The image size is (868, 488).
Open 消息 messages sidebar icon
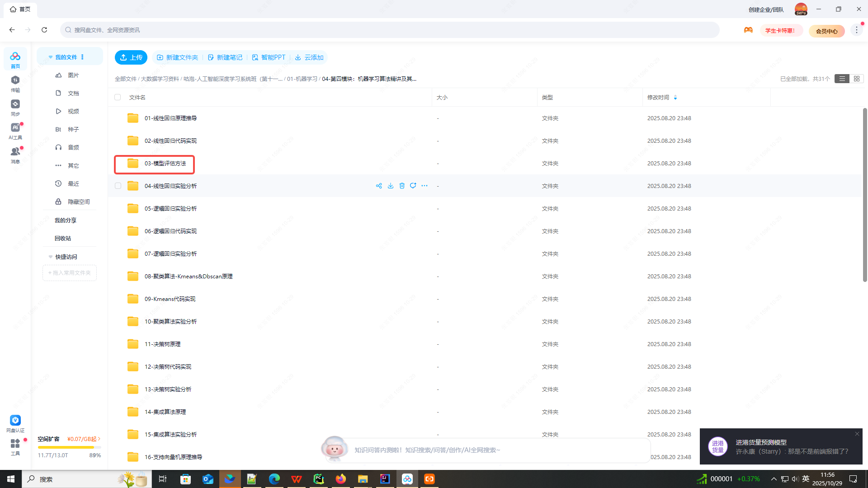(x=15, y=155)
